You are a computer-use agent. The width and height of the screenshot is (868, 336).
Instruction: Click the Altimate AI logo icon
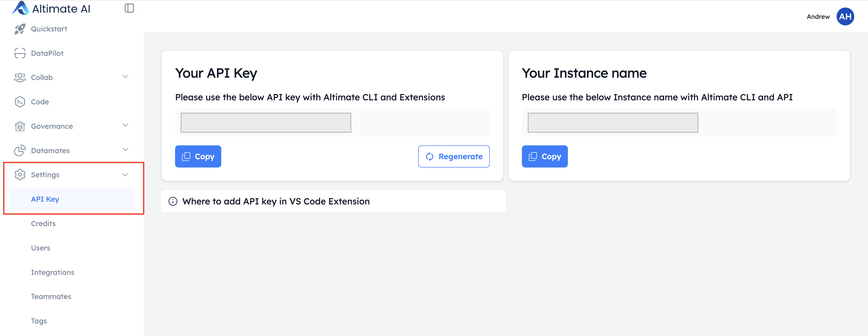tap(20, 8)
